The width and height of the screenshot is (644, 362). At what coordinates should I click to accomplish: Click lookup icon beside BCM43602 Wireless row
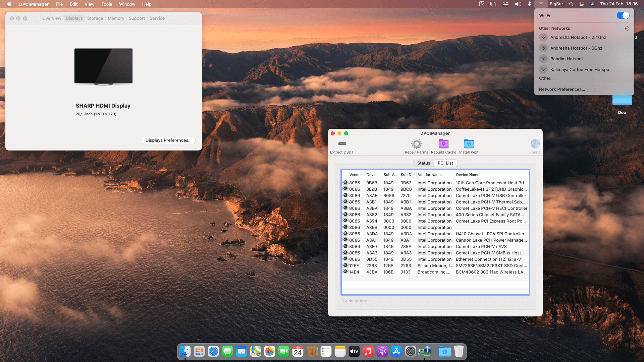coord(345,271)
